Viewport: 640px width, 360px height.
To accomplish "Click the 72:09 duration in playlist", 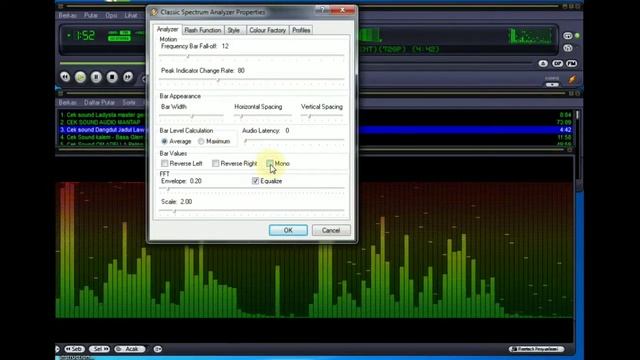I will click(x=564, y=122).
